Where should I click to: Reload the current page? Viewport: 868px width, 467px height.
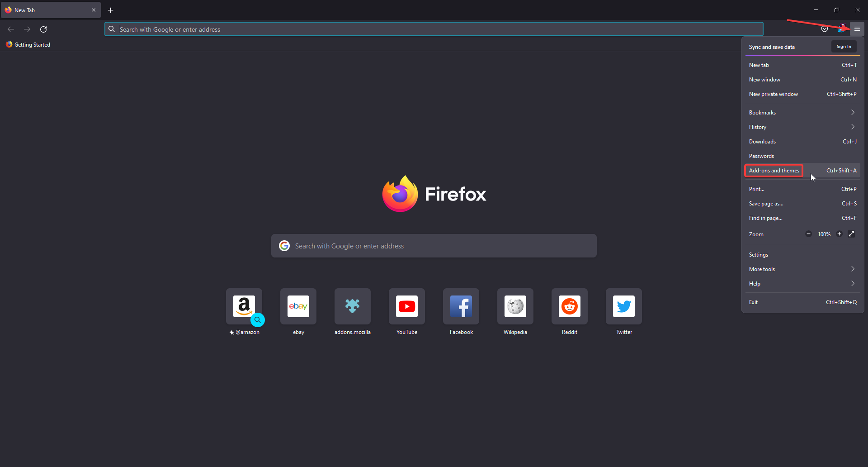[43, 29]
